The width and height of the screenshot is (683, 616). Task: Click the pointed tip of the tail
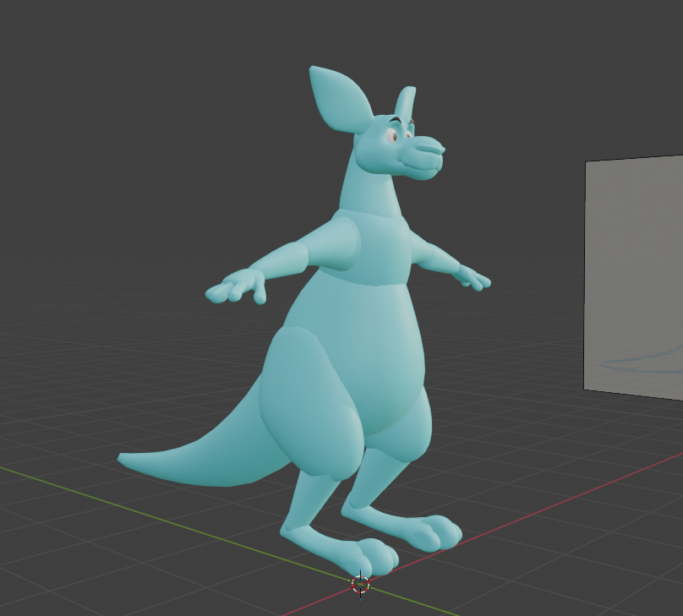[127, 460]
